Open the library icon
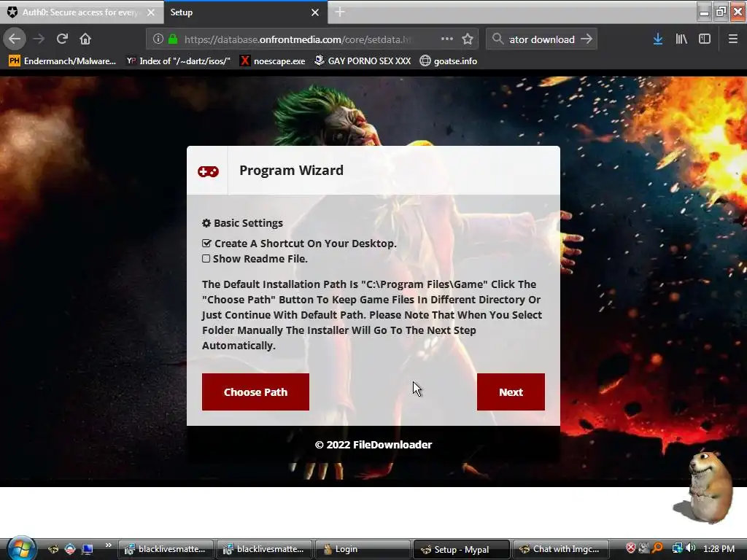 pos(681,39)
